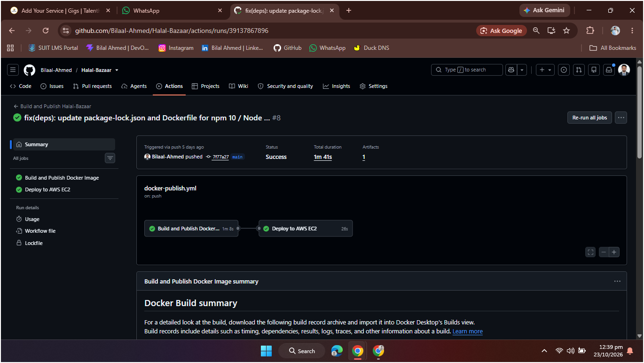Zoom in the workflow graph
This screenshot has height=363, width=644.
[614, 252]
